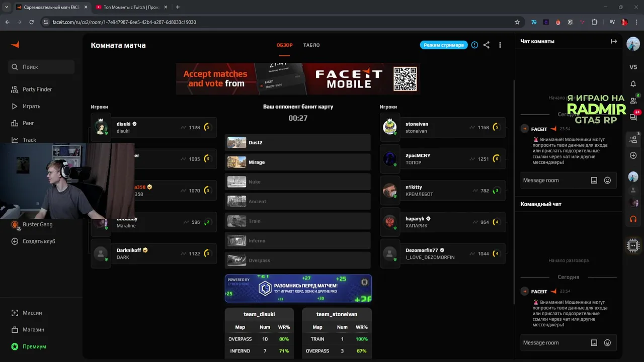Click stoneivan's avatar

click(390, 127)
